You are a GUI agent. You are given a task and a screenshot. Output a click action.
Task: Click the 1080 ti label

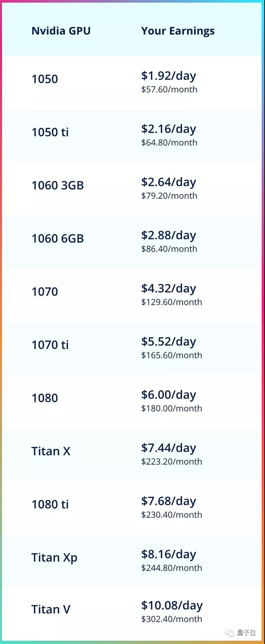click(x=50, y=504)
